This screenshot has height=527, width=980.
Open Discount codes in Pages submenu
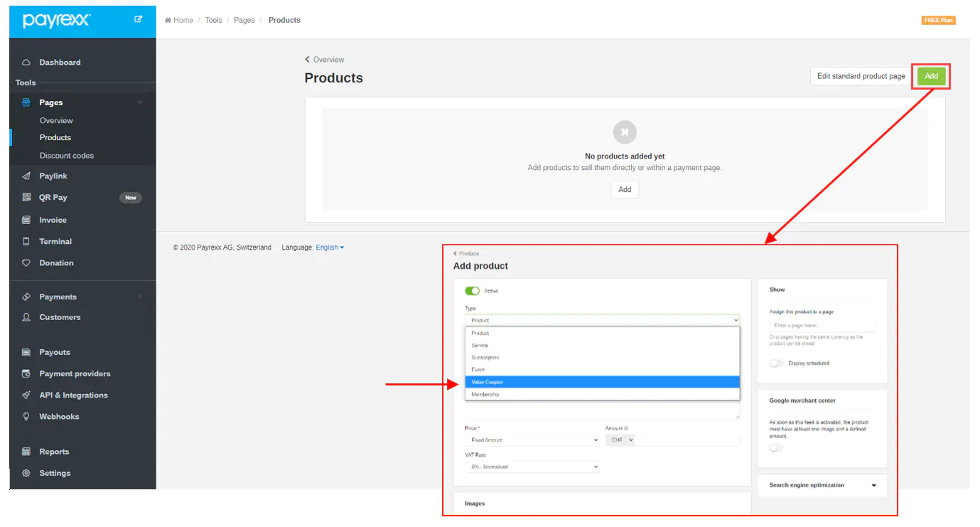coord(67,156)
